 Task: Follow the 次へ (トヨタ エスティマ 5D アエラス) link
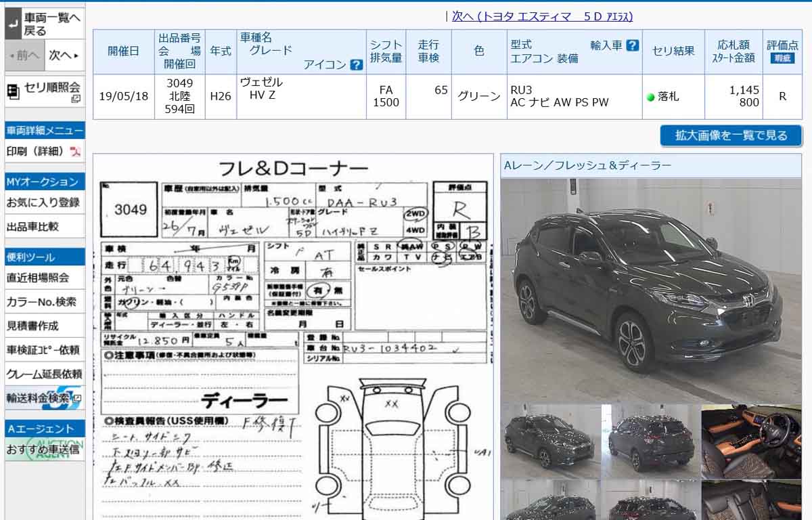[543, 16]
